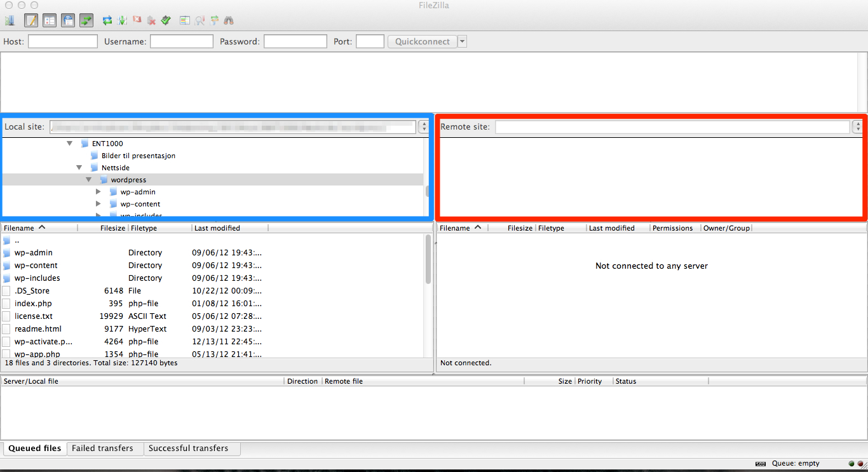The width and height of the screenshot is (868, 472).
Task: Click the queue Status column header
Action: click(x=661, y=381)
